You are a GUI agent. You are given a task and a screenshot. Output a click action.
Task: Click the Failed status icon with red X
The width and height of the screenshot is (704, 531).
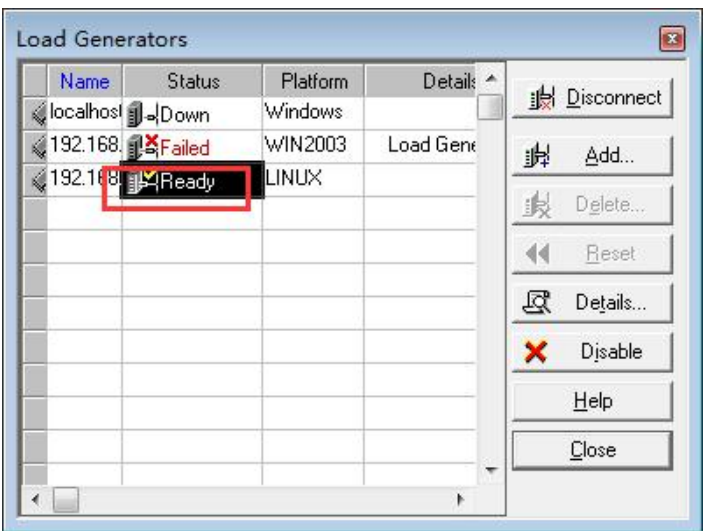click(137, 147)
